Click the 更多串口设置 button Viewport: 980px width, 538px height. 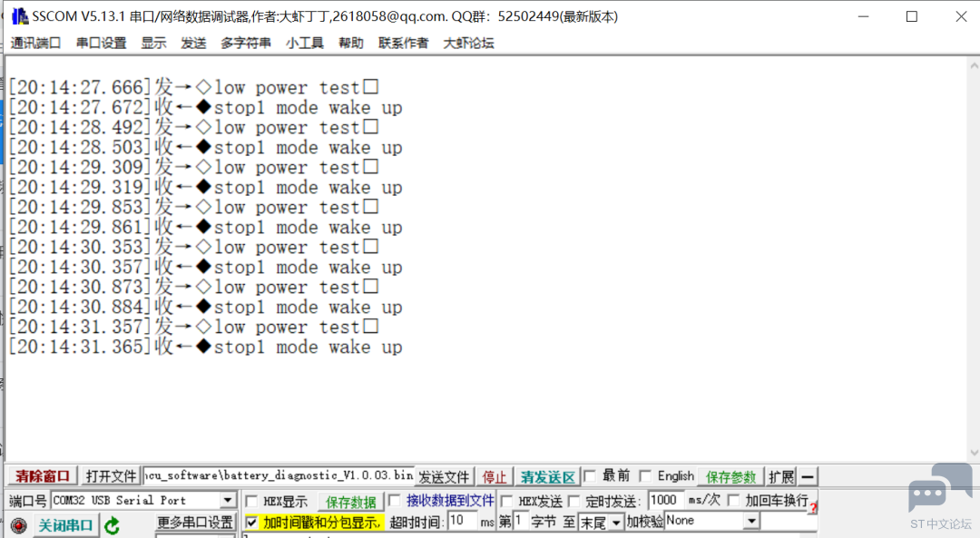(194, 523)
